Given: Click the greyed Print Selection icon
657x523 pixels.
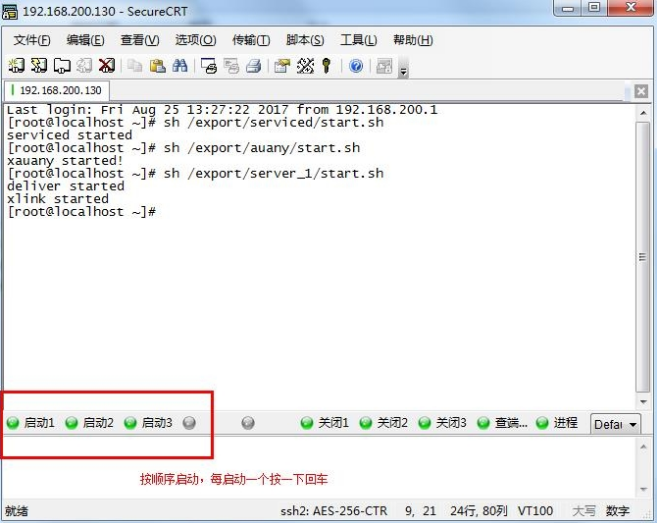Looking at the screenshot, I should click(231, 66).
